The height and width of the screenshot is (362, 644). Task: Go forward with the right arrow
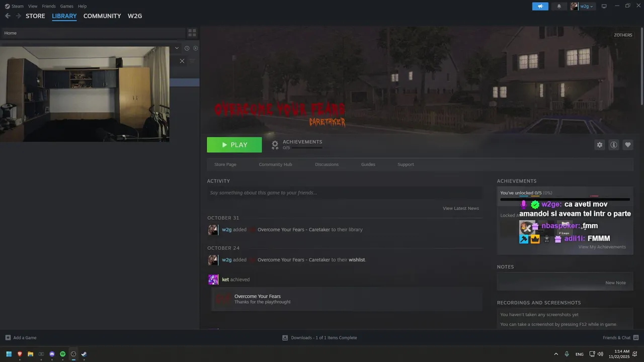pyautogui.click(x=19, y=16)
